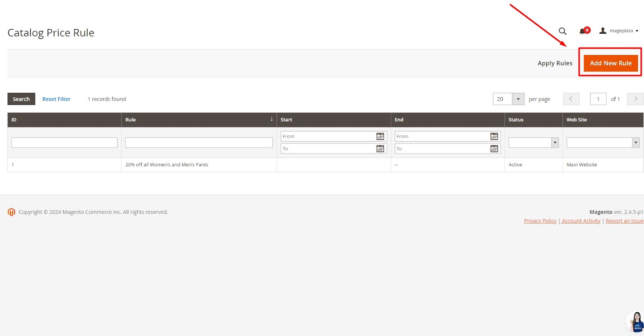Screen dimensions: 644x336
Task: Click the Apply Rules button
Action: point(555,63)
